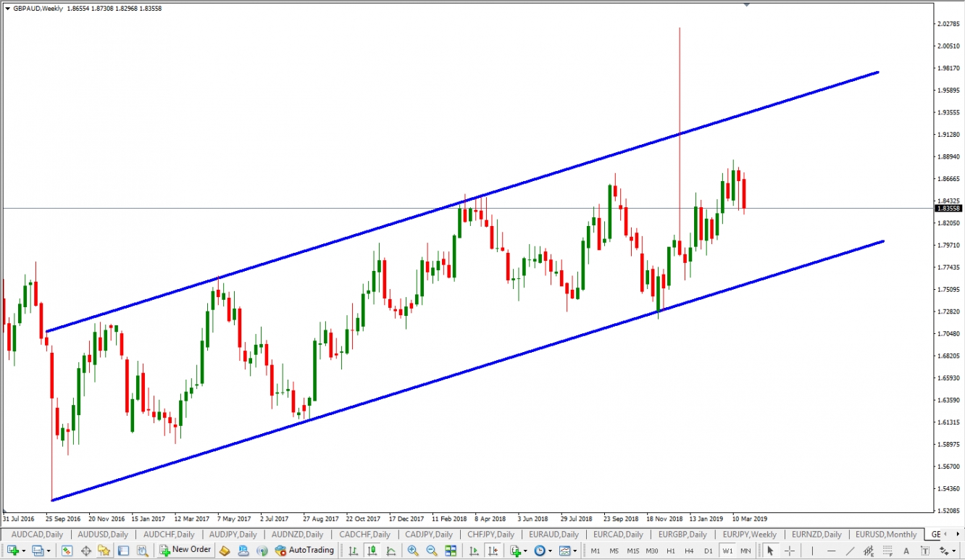Screen dimensions: 965x560
Task: Expand the Periods dropdown arrow
Action: click(x=550, y=551)
